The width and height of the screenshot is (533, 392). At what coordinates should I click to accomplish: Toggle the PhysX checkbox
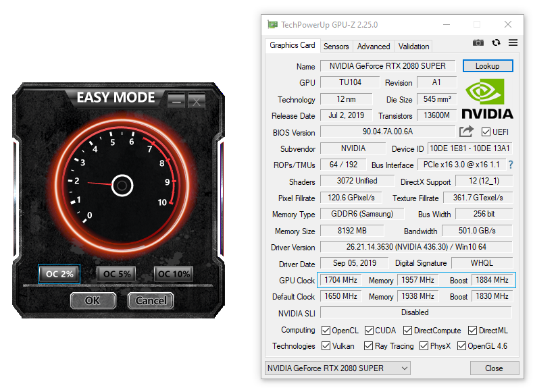[x=424, y=346]
